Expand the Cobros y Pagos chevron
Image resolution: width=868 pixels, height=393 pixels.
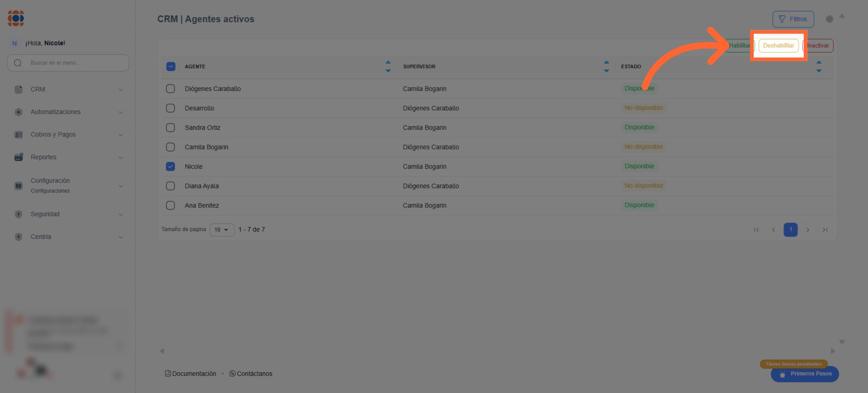[120, 135]
